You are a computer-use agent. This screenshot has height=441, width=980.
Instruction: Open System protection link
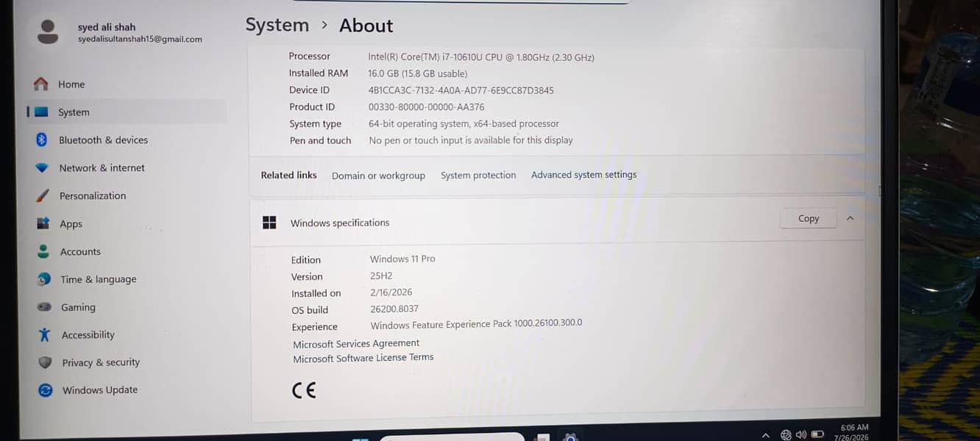478,175
